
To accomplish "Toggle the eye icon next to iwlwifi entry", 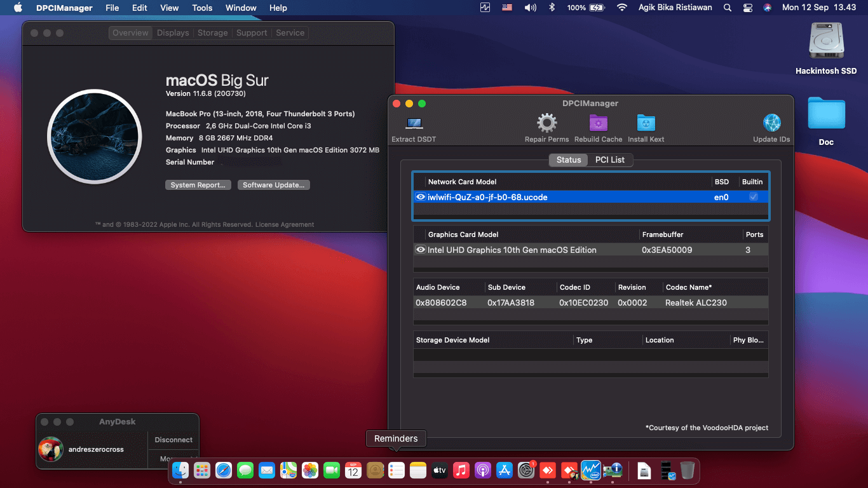I will pos(421,197).
